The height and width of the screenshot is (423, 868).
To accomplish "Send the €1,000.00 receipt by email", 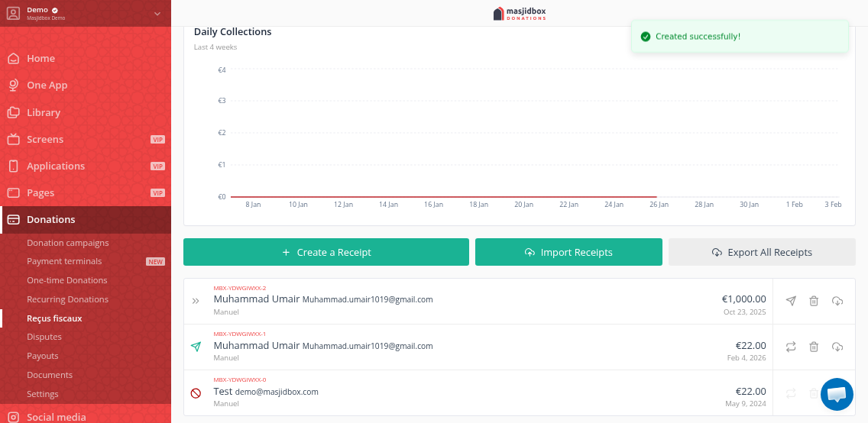I will [791, 301].
